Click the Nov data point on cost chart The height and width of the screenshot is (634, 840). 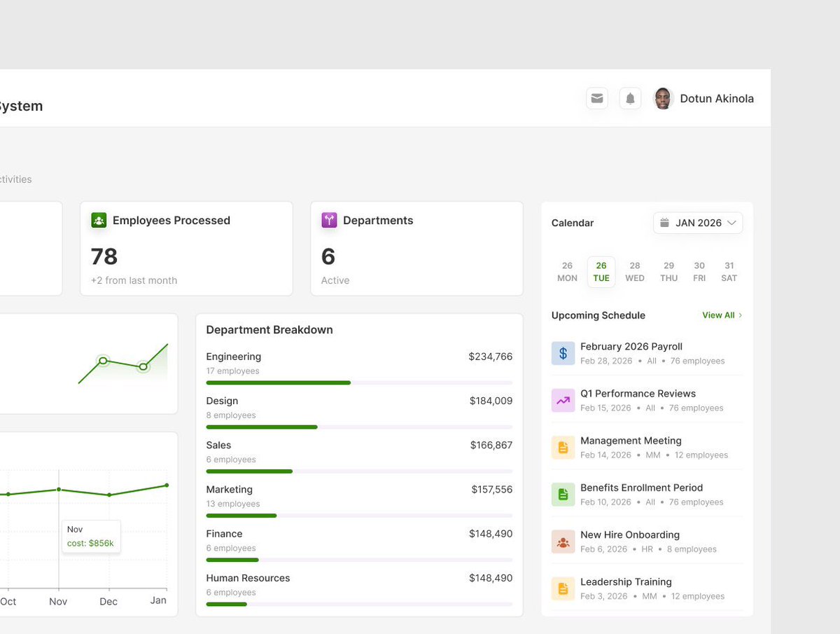click(x=59, y=489)
